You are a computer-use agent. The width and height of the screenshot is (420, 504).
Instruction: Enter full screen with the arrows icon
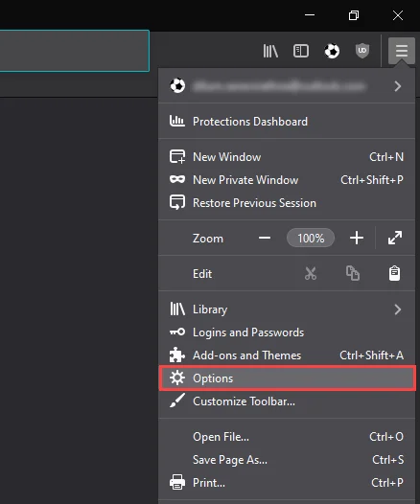pos(395,238)
